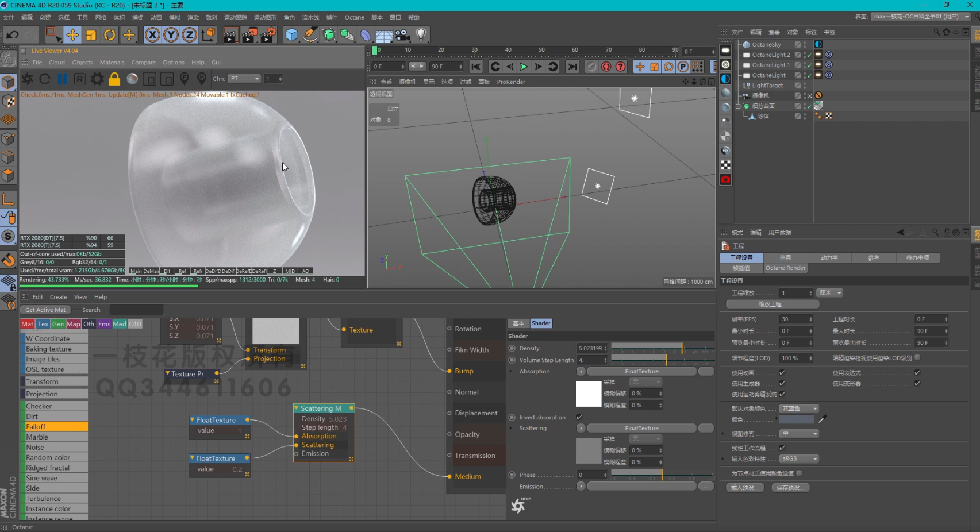Open the Octane menu in main menubar

coord(355,17)
